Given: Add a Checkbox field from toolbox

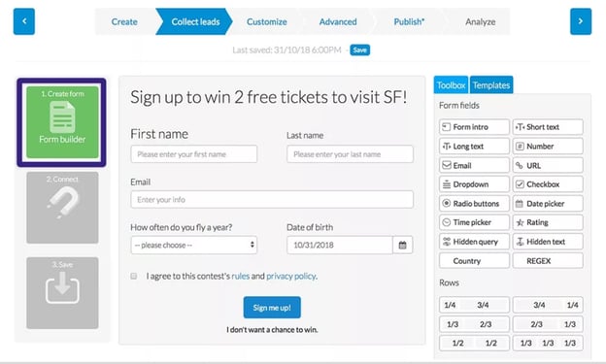Looking at the screenshot, I should click(x=548, y=184).
